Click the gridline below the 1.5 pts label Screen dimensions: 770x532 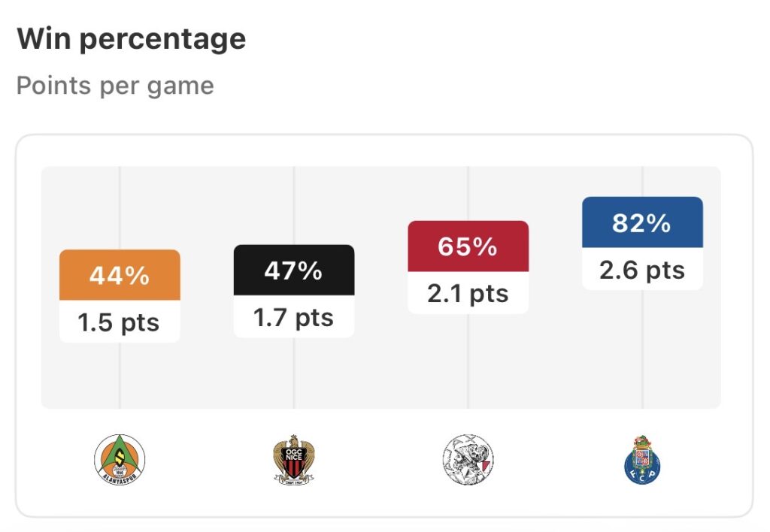[x=120, y=376]
